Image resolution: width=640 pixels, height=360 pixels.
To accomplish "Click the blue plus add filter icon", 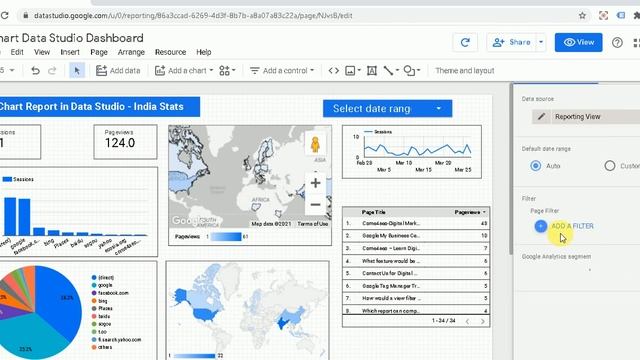I will pyautogui.click(x=540, y=226).
